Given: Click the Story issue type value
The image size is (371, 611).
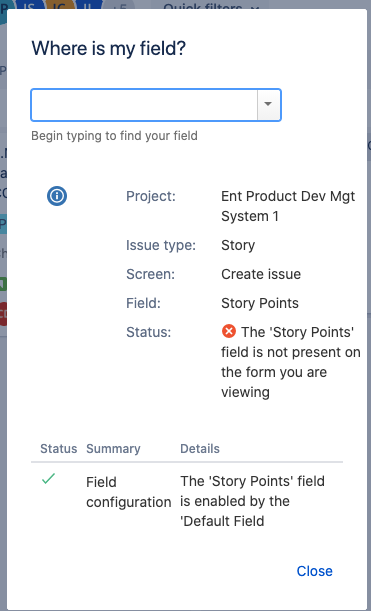Looking at the screenshot, I should [x=238, y=245].
